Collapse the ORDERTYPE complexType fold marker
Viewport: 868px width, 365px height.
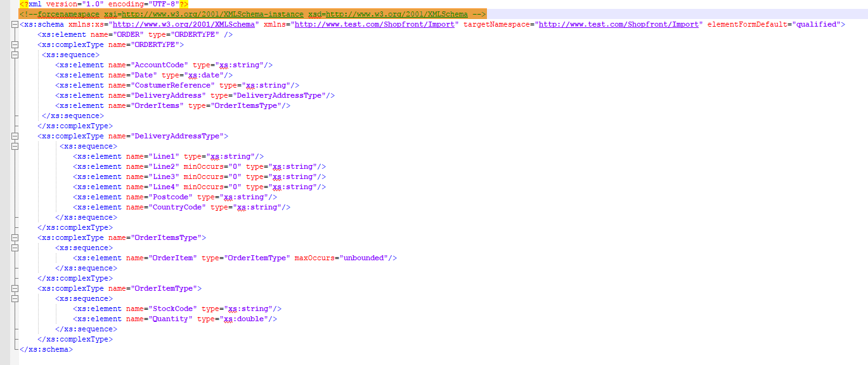(15, 45)
